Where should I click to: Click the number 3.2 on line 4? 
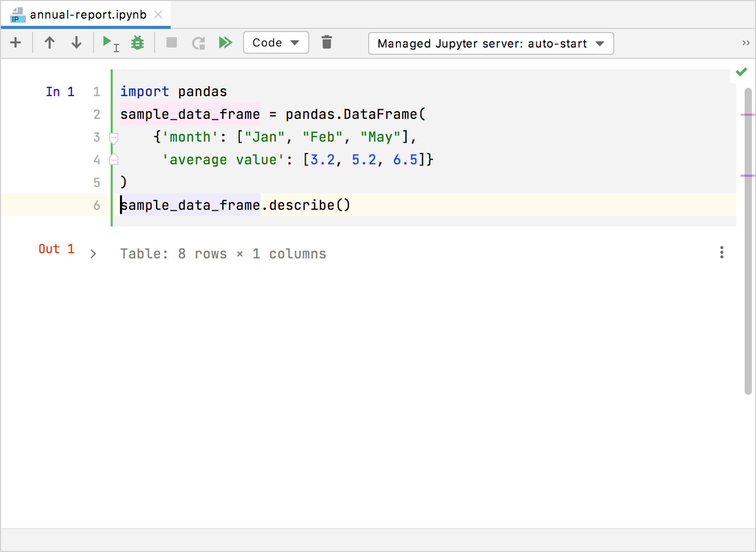[x=323, y=160]
